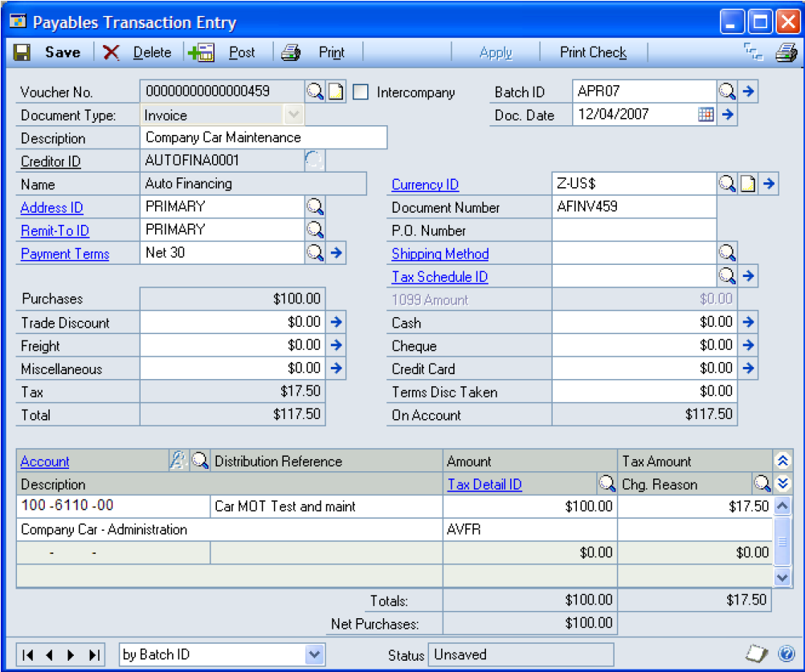
Task: Click the Batch ID lookup magnifier
Action: click(727, 92)
